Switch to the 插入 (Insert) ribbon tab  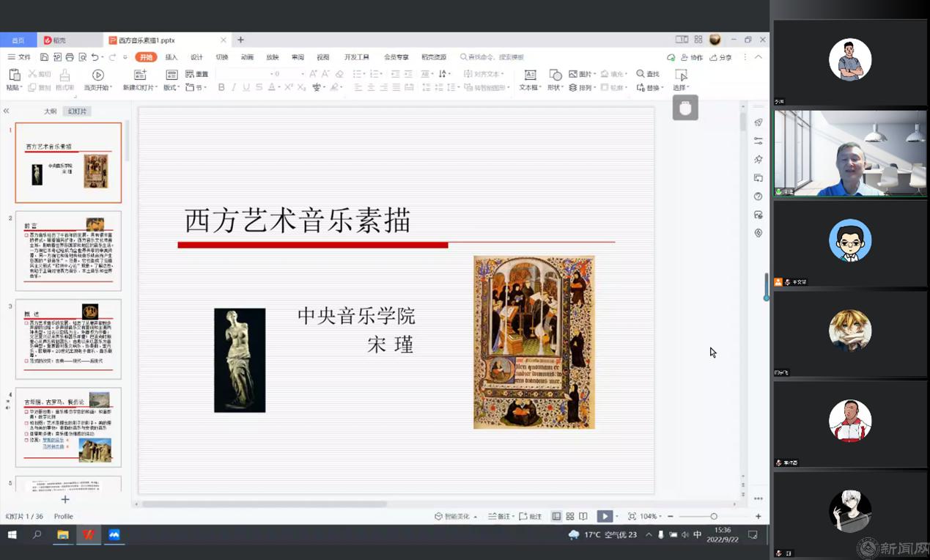point(170,56)
